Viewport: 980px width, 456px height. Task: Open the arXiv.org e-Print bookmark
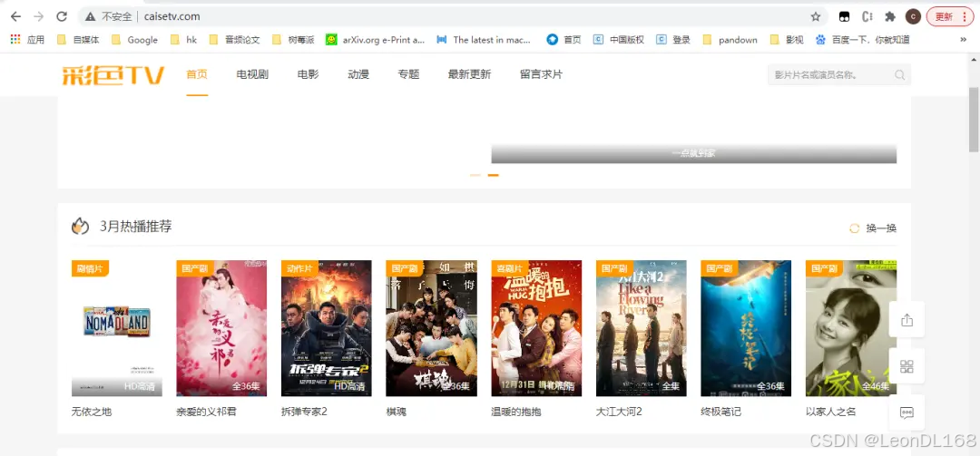(375, 39)
